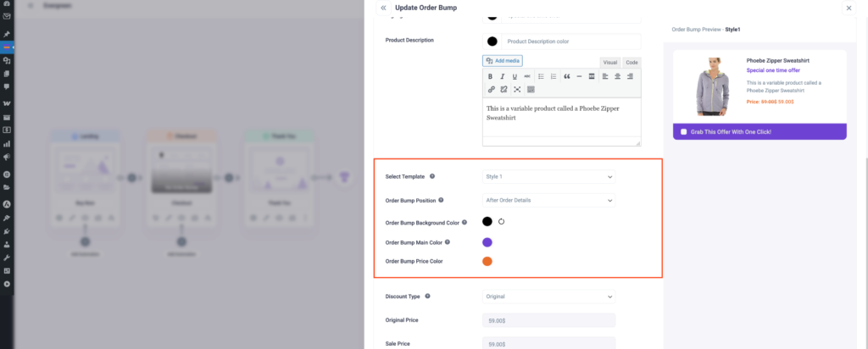The height and width of the screenshot is (349, 868).
Task: Switch to the Code editor tab
Action: pyautogui.click(x=632, y=63)
